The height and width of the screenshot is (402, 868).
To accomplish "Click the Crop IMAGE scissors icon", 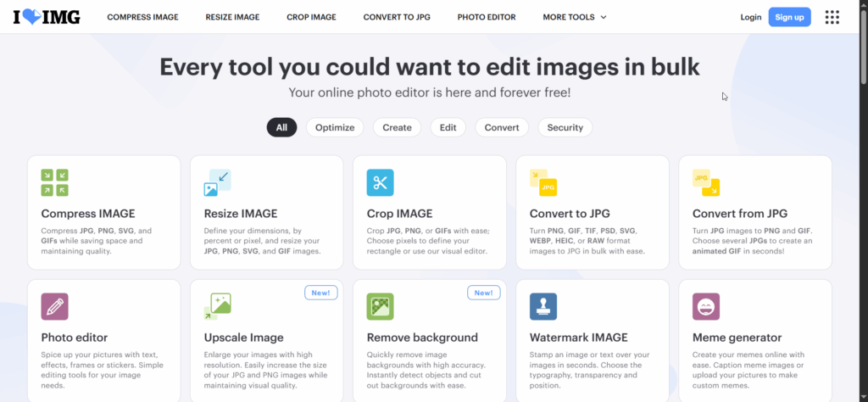I will 380,182.
